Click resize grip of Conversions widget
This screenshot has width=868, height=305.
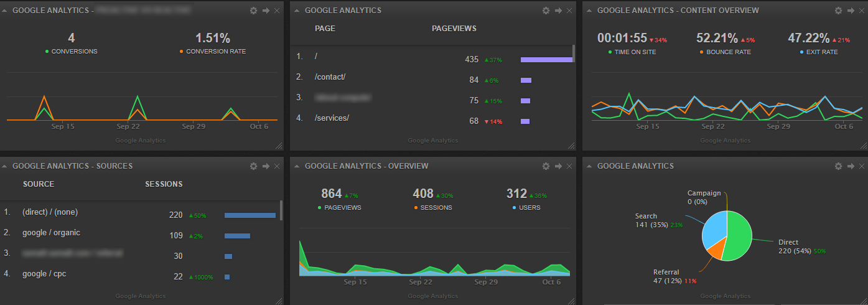(x=279, y=146)
